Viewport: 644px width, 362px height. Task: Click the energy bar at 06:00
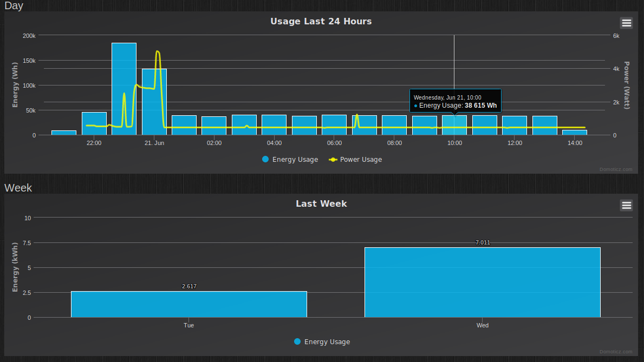pos(334,125)
